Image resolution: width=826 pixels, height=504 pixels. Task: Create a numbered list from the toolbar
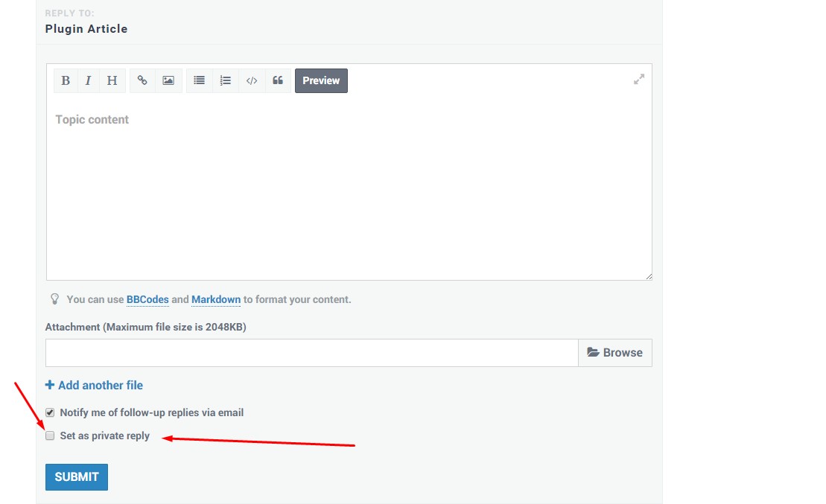click(226, 80)
